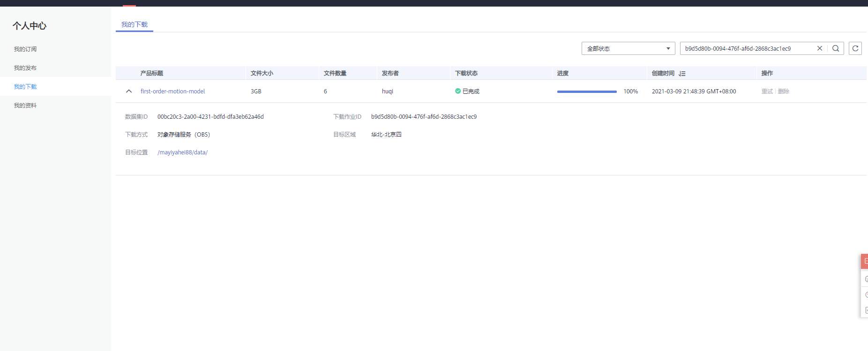
Task: Switch to the 我的下载 tab
Action: click(135, 24)
